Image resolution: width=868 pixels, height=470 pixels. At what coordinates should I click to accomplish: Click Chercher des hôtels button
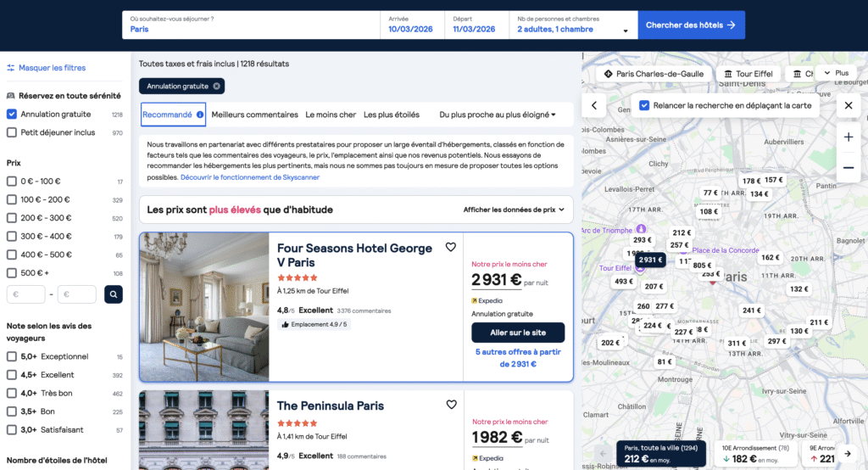click(x=691, y=25)
